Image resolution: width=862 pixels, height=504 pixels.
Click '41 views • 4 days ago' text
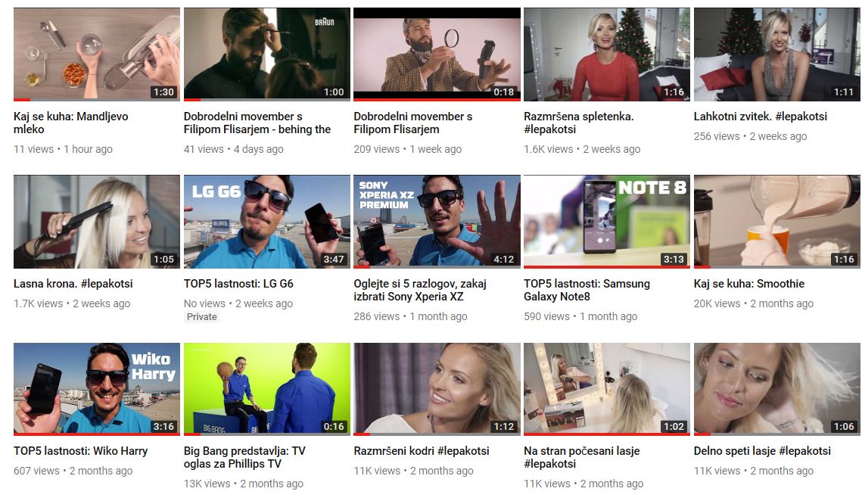click(234, 149)
